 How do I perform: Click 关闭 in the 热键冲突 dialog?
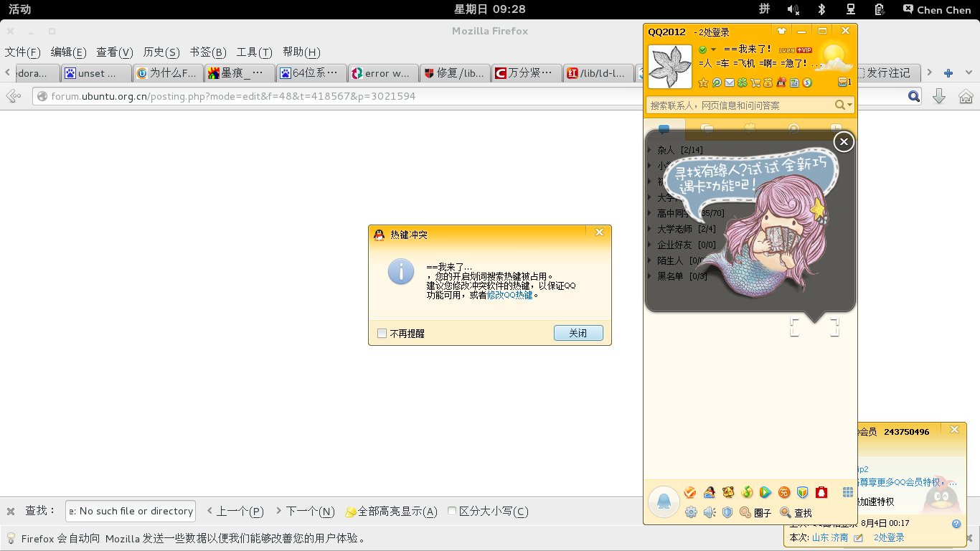(x=578, y=333)
